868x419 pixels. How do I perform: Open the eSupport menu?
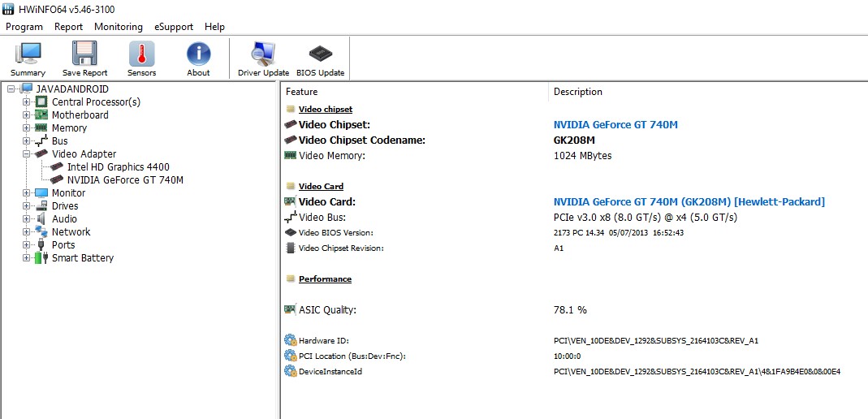click(x=173, y=27)
